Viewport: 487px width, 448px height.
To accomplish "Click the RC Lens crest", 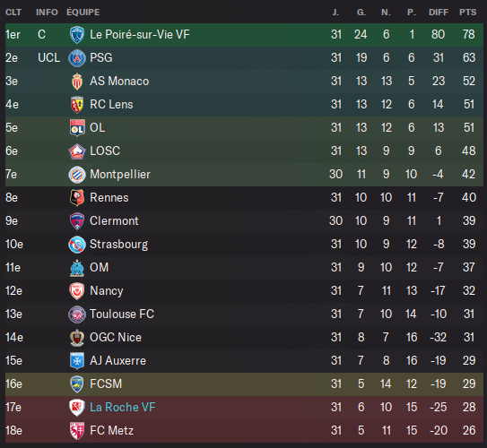I will tap(77, 105).
